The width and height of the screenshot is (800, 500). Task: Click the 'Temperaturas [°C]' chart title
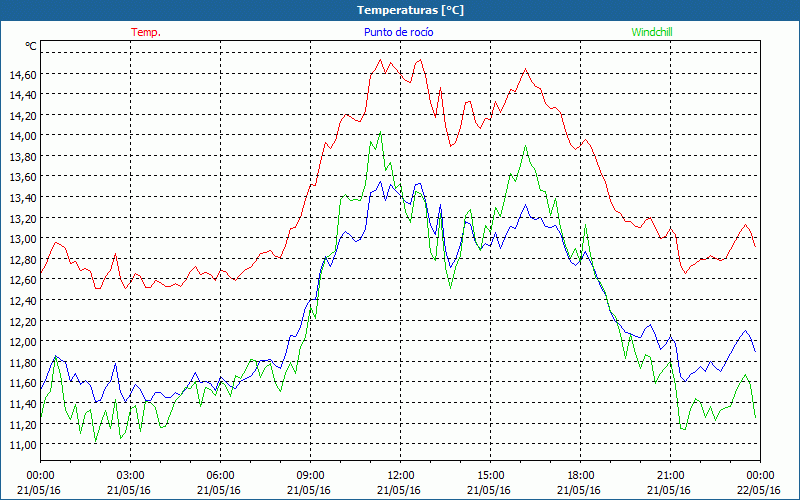point(410,10)
